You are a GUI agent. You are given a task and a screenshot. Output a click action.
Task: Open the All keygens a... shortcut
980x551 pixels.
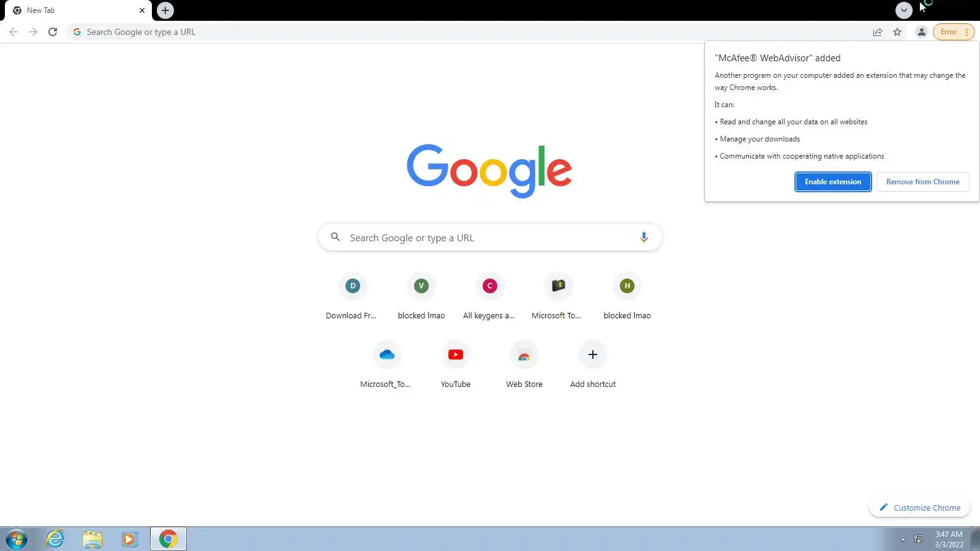pyautogui.click(x=489, y=297)
